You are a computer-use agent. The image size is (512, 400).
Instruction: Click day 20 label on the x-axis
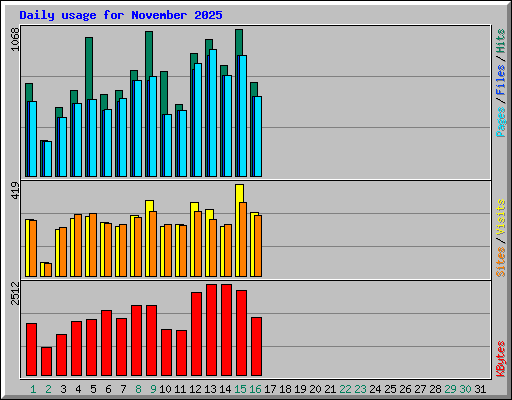315,389
